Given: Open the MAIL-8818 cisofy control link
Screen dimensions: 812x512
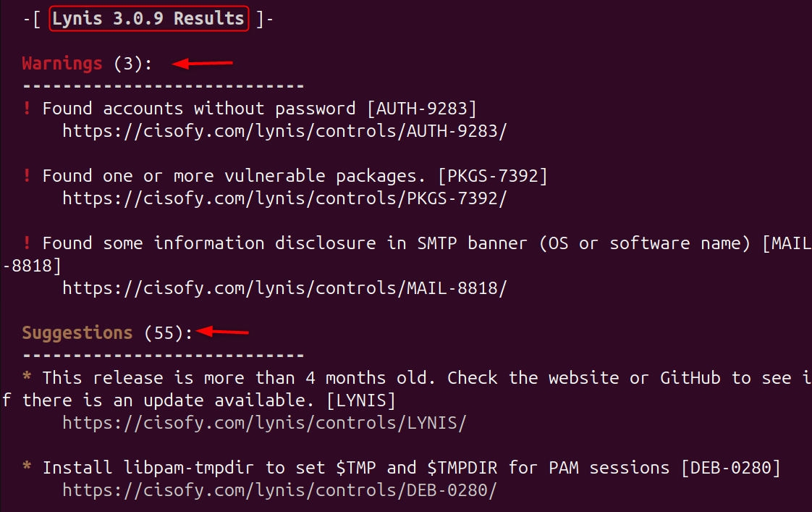Looking at the screenshot, I should 284,288.
